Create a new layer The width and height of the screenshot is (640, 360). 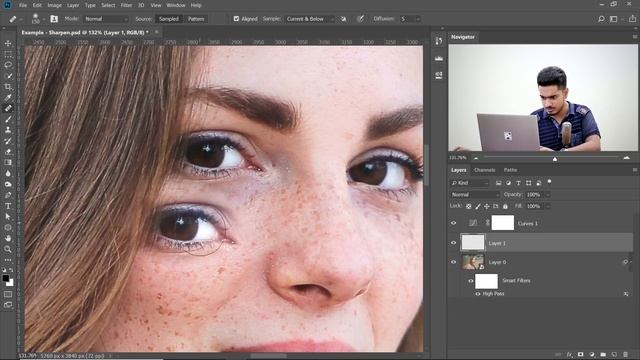click(614, 355)
